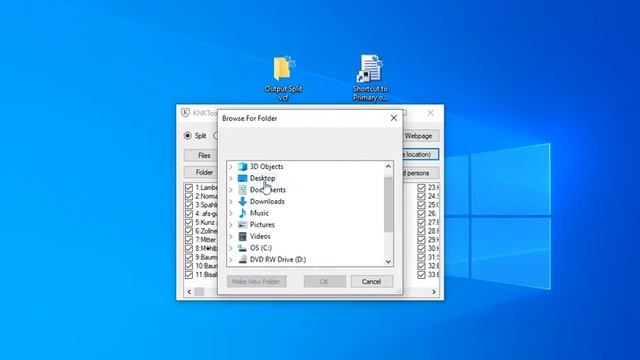This screenshot has width=640, height=360.
Task: Click the KNKTool app logo icon
Action: (185, 113)
